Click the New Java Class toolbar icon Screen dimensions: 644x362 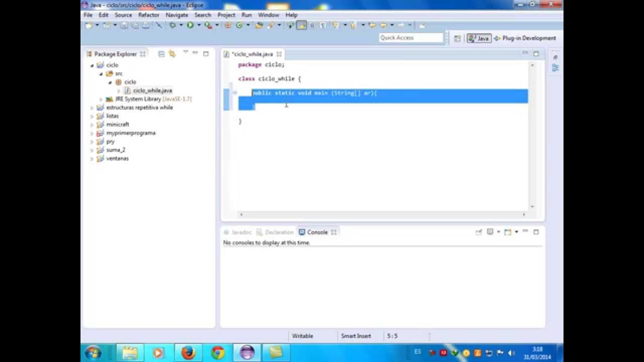tap(239, 25)
